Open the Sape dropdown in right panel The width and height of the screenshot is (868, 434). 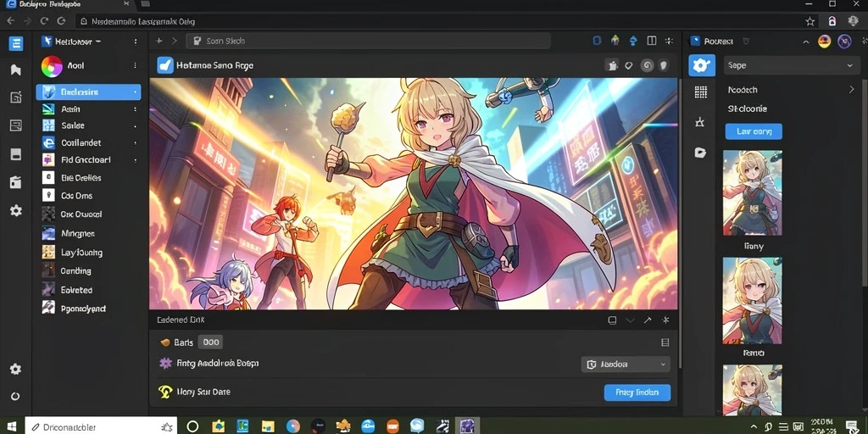click(791, 65)
